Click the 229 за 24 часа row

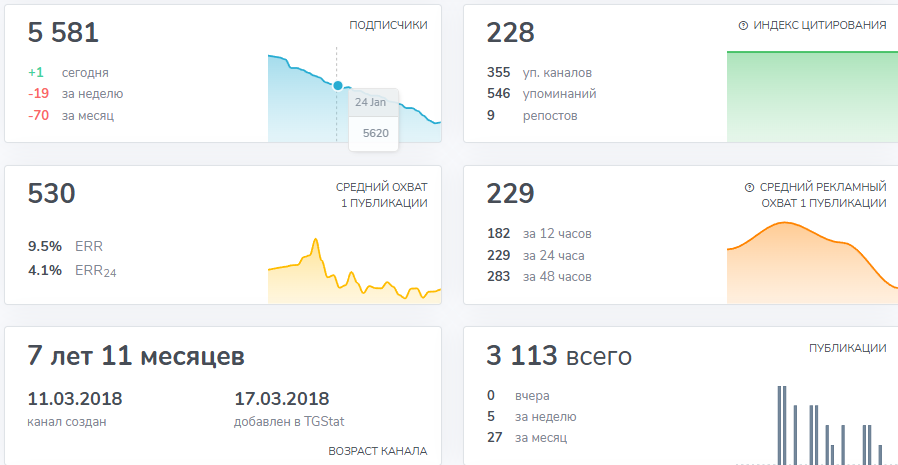pos(536,255)
